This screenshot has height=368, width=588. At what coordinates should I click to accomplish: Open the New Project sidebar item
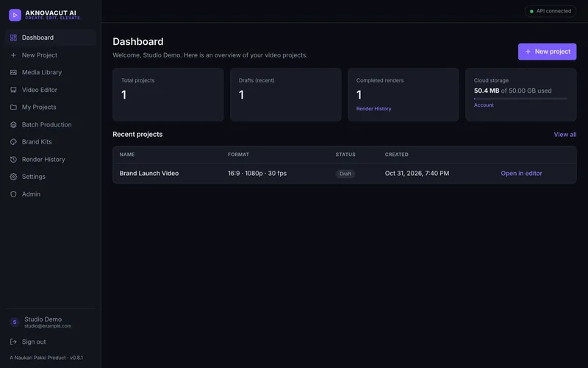[x=51, y=55]
